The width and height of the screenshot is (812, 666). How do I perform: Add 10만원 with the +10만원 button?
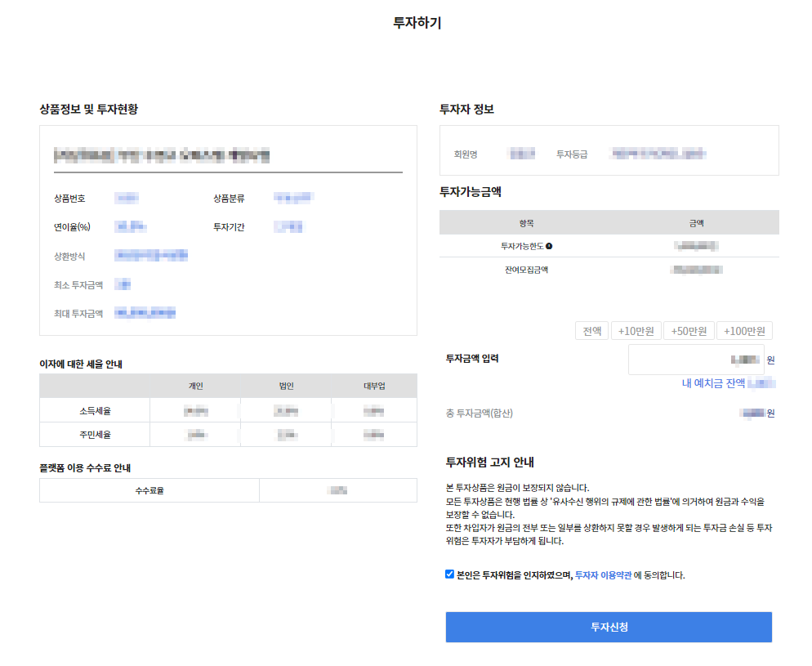click(x=636, y=331)
